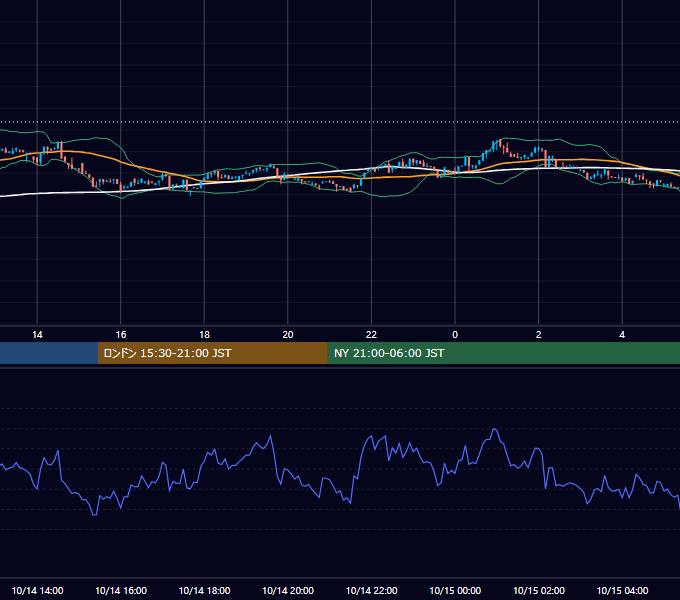This screenshot has height=600, width=680.
Task: Click the 10/14 14:00 date label
Action: tap(37, 590)
